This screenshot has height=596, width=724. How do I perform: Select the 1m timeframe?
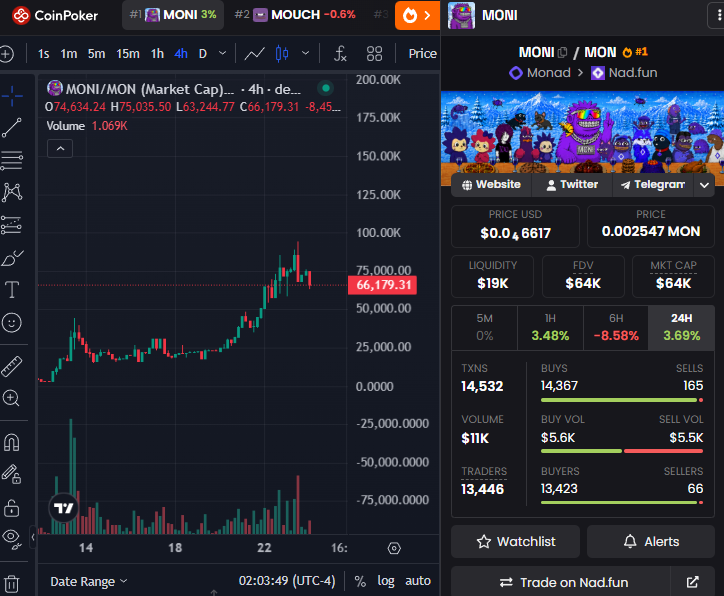coord(69,54)
